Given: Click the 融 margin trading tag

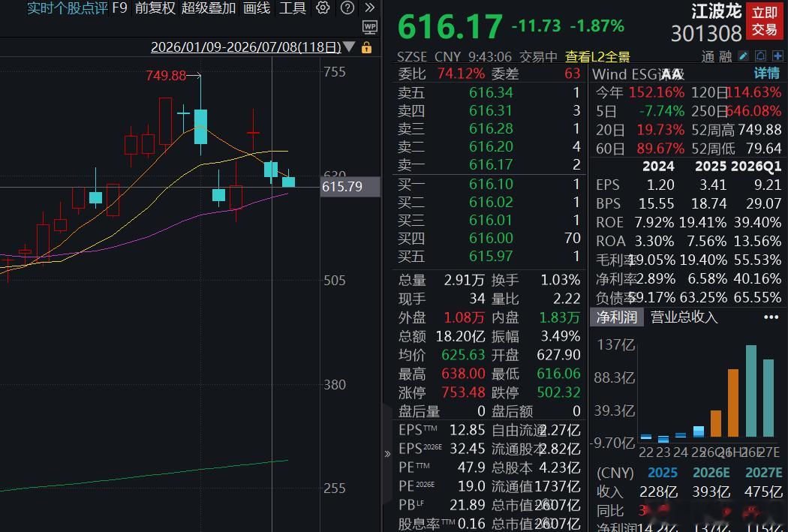Looking at the screenshot, I should (725, 57).
